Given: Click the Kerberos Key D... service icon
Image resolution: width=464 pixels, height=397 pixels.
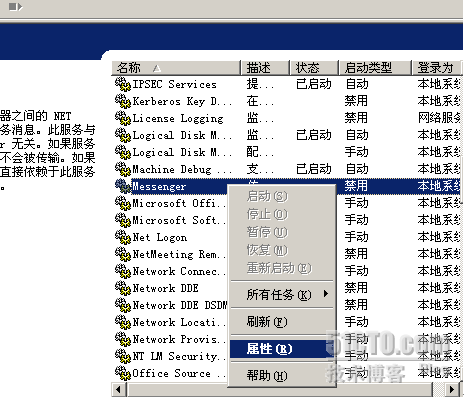Looking at the screenshot, I should point(123,101).
